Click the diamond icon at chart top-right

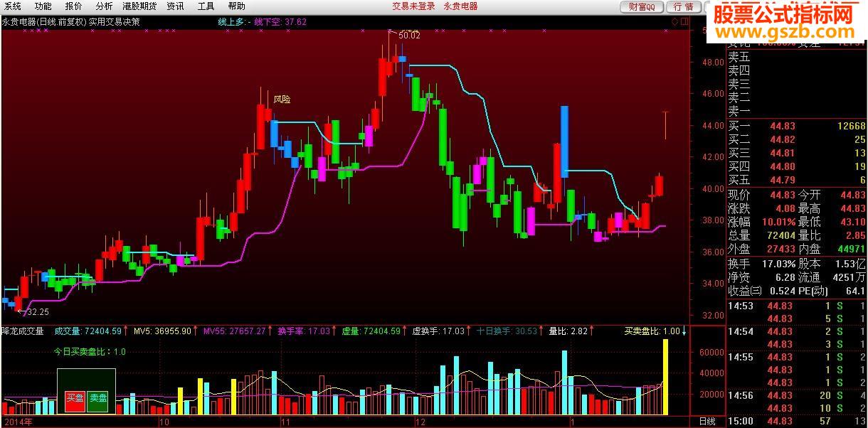click(674, 22)
